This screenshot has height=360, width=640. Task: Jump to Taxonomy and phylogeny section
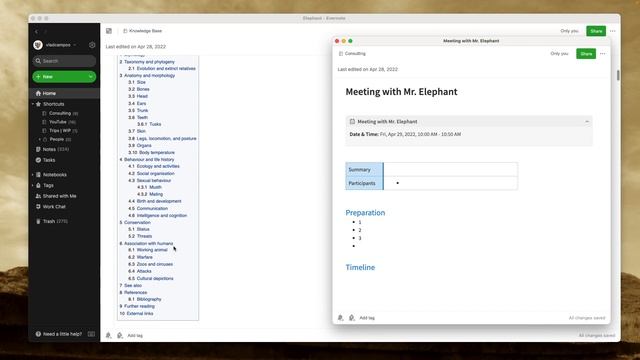[x=149, y=62]
